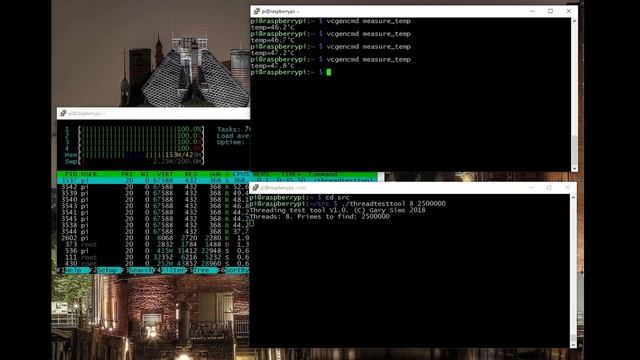Sort htop by the PID column header
This screenshot has height=360, width=640.
click(x=71, y=174)
